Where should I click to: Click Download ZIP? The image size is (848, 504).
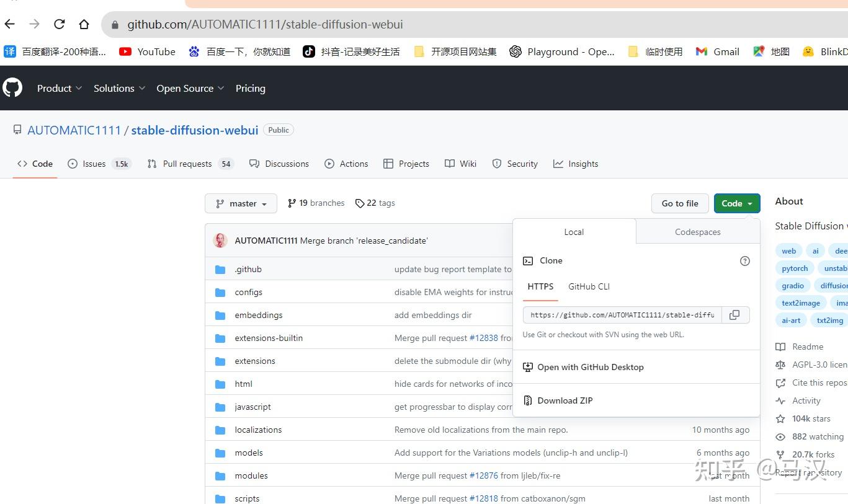[565, 400]
